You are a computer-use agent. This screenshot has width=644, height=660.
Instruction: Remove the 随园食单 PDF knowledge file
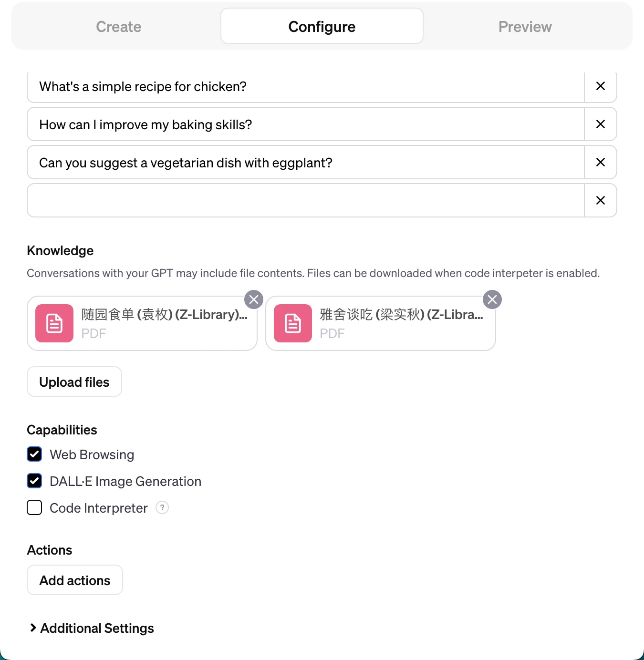pyautogui.click(x=254, y=299)
